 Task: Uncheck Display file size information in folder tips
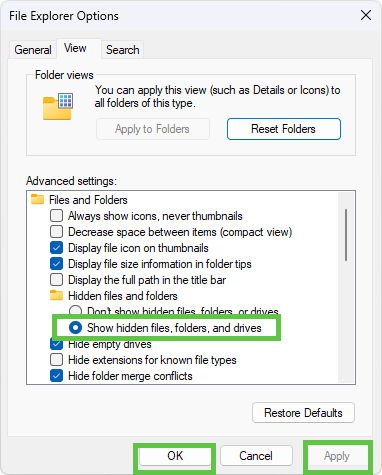click(x=56, y=264)
